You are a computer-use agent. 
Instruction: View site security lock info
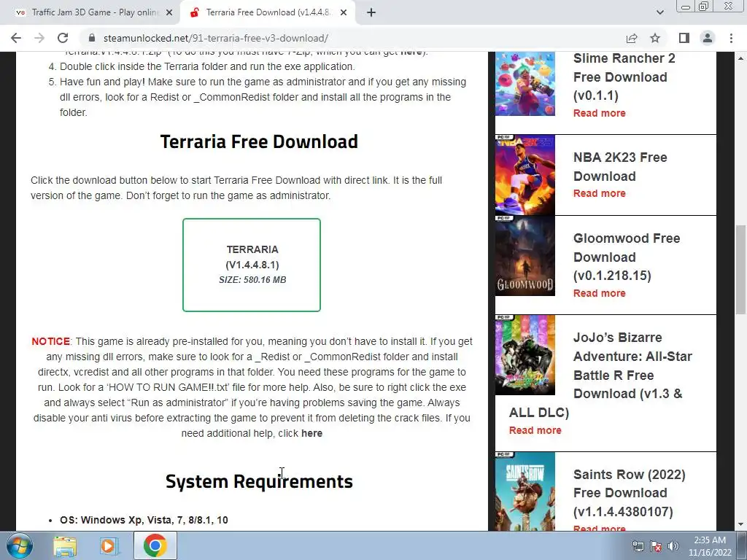(x=93, y=38)
